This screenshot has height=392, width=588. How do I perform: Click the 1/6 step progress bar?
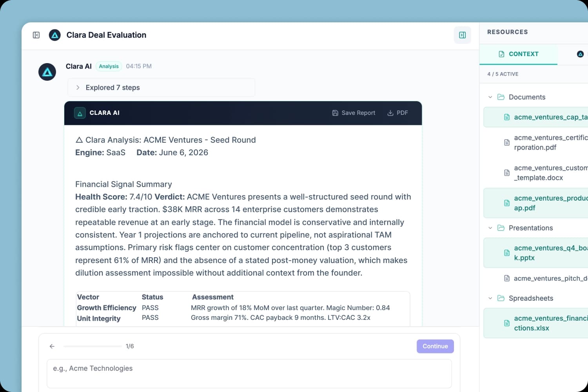[x=93, y=346]
